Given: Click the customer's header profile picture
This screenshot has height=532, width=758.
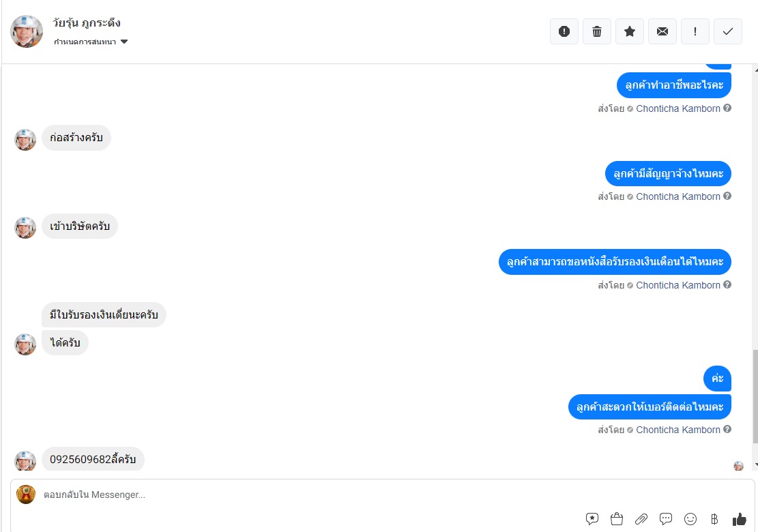Looking at the screenshot, I should 27,31.
